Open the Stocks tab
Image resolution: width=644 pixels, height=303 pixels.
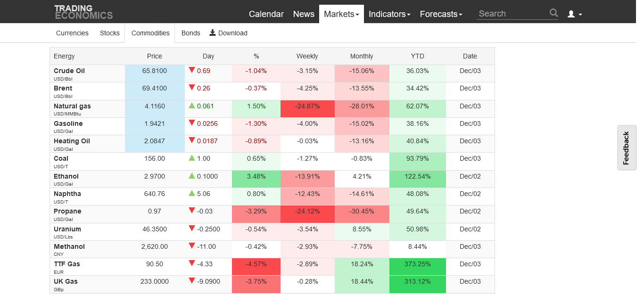click(x=110, y=33)
